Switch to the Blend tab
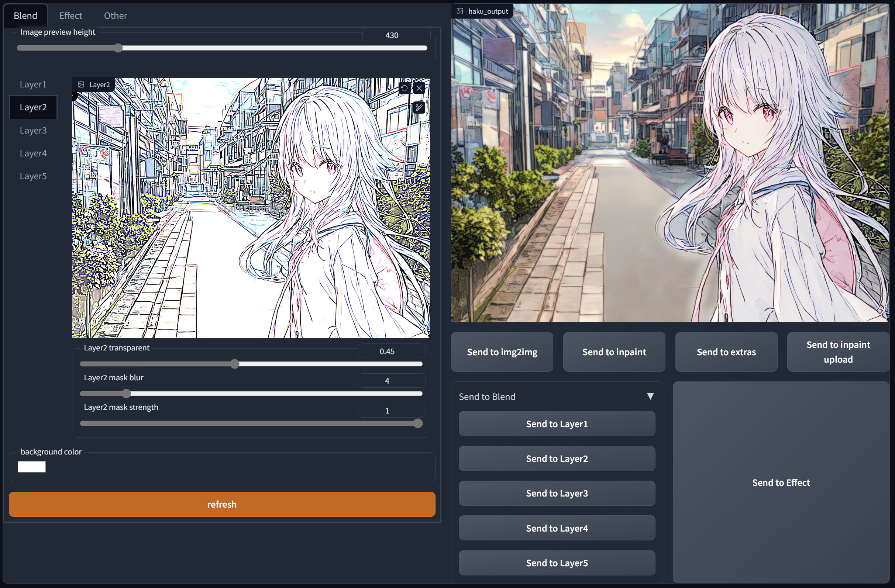Image resolution: width=895 pixels, height=588 pixels. (25, 15)
